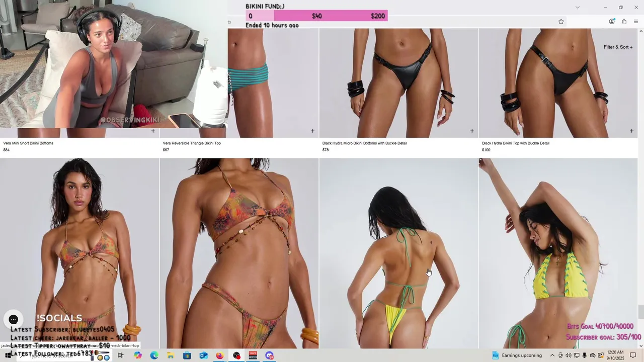Click the scrollbar down arrow

641,345
